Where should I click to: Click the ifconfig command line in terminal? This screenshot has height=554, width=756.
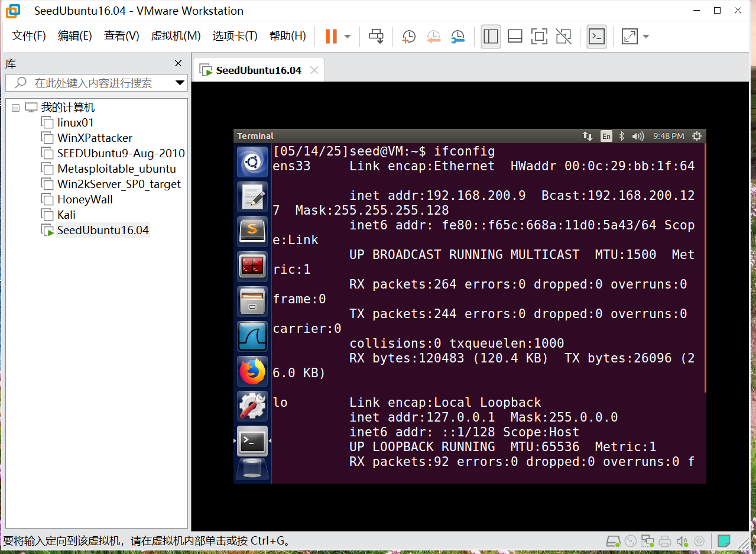[384, 151]
